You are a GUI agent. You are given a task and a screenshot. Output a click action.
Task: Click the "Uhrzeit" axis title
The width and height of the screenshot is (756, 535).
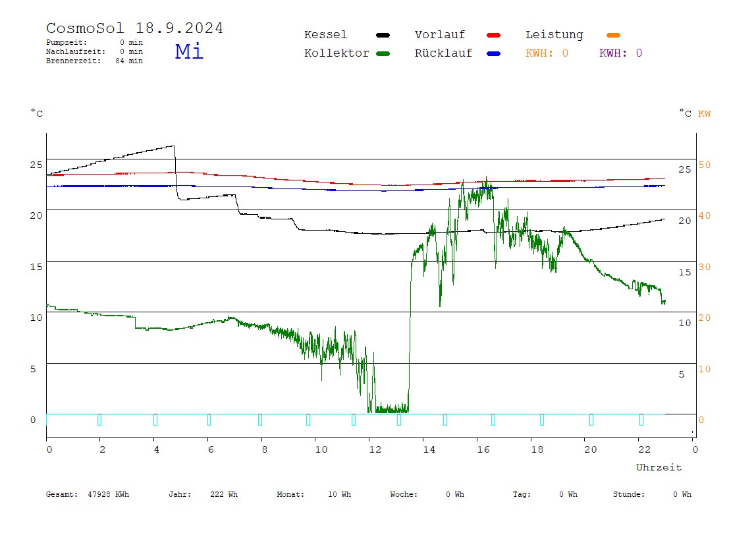point(659,467)
